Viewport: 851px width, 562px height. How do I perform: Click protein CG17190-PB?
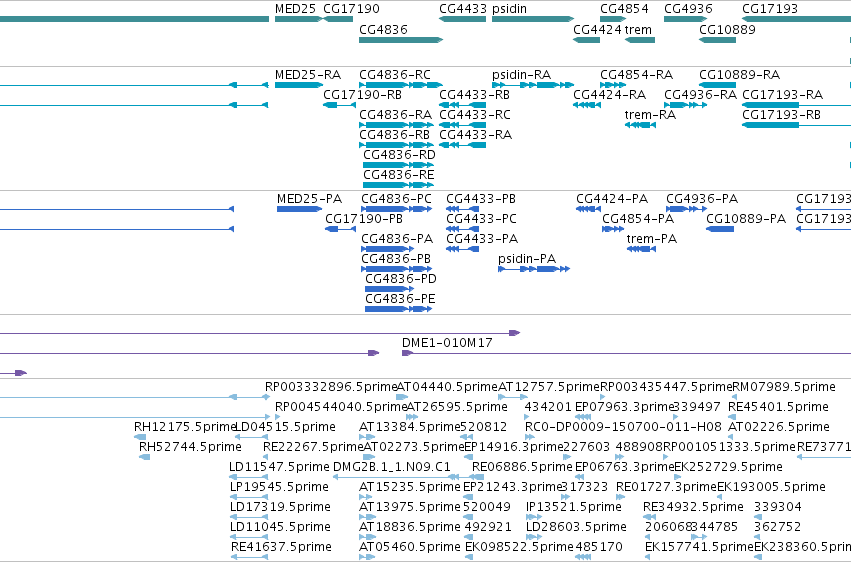coord(364,219)
